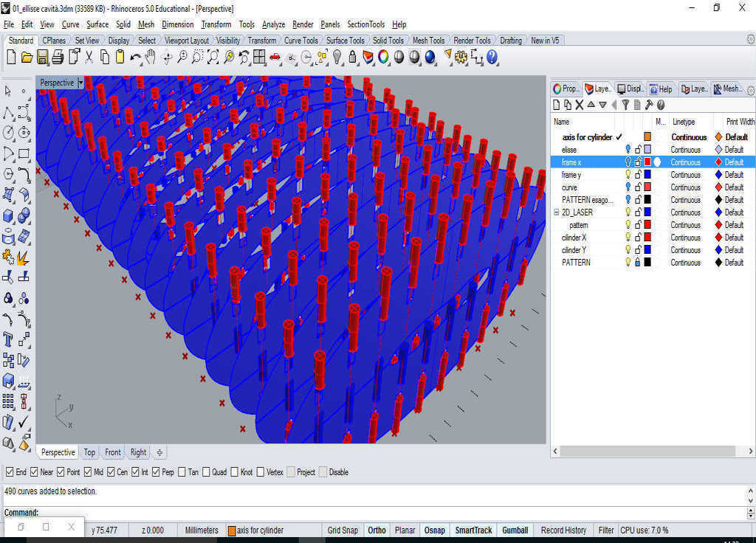Click color swatch of cilinder Y layer

647,249
